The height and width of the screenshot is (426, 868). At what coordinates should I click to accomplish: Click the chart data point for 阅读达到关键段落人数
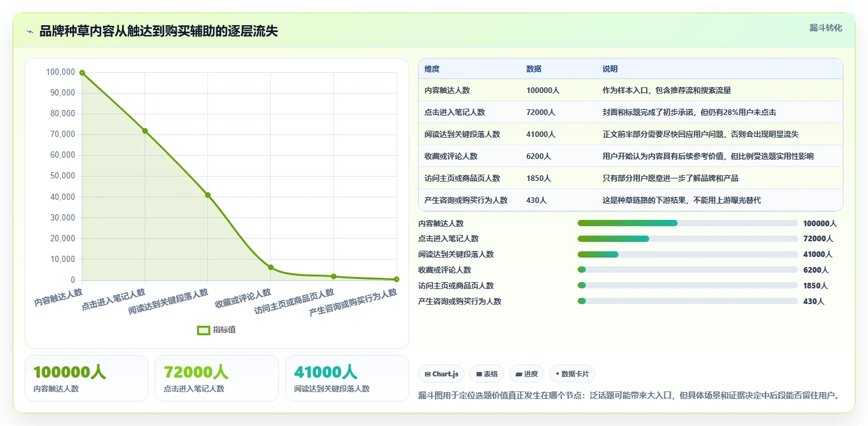(208, 195)
